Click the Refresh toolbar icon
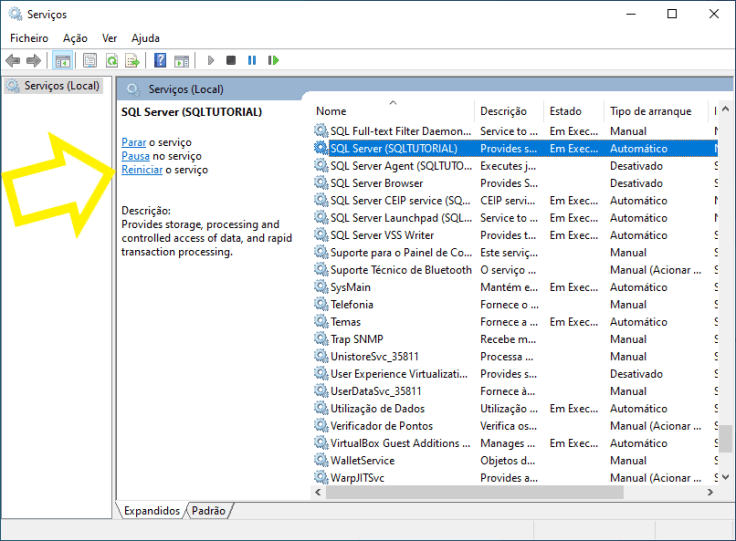The width and height of the screenshot is (736, 541). click(112, 61)
